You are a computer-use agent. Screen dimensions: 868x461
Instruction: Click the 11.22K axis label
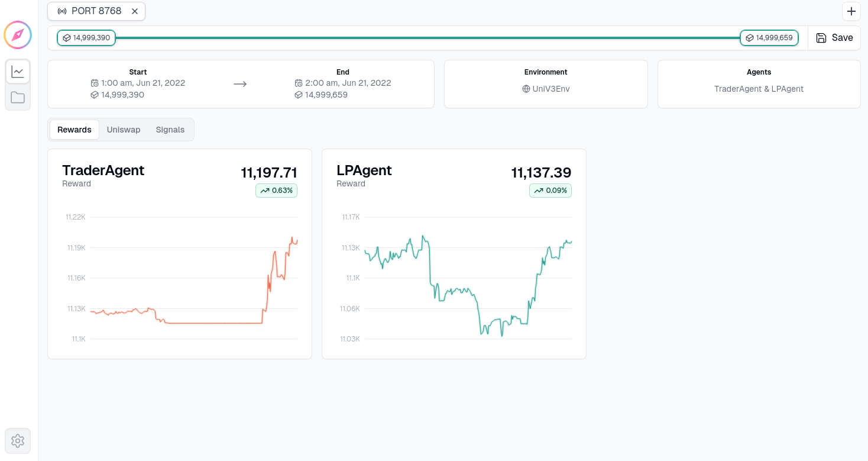click(76, 217)
